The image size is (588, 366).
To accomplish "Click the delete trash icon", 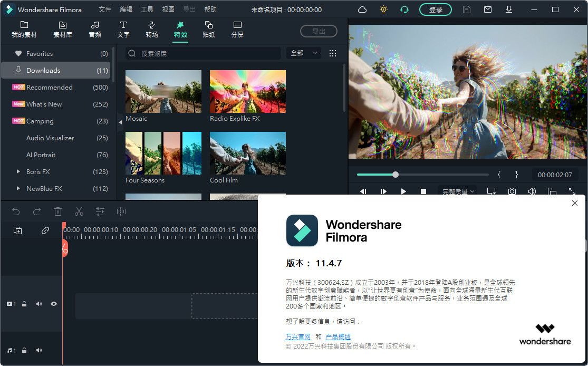I will pyautogui.click(x=58, y=212).
